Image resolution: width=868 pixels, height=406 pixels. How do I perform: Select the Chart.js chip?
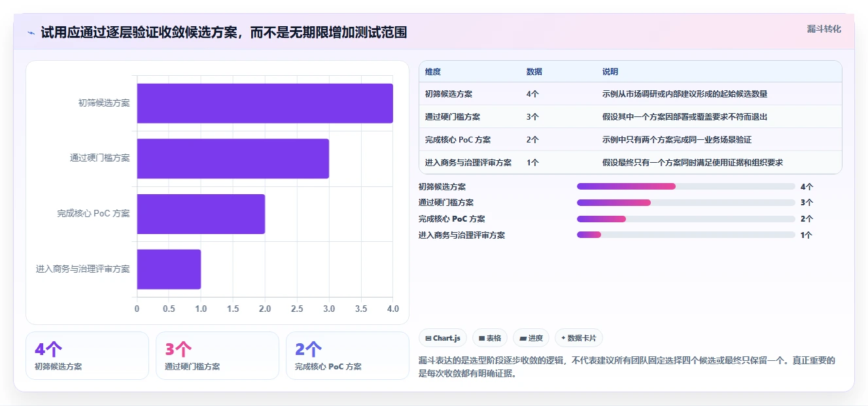tap(443, 338)
